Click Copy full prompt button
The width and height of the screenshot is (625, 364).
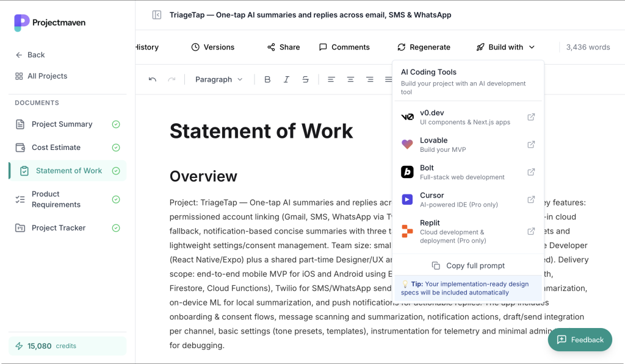(x=468, y=266)
